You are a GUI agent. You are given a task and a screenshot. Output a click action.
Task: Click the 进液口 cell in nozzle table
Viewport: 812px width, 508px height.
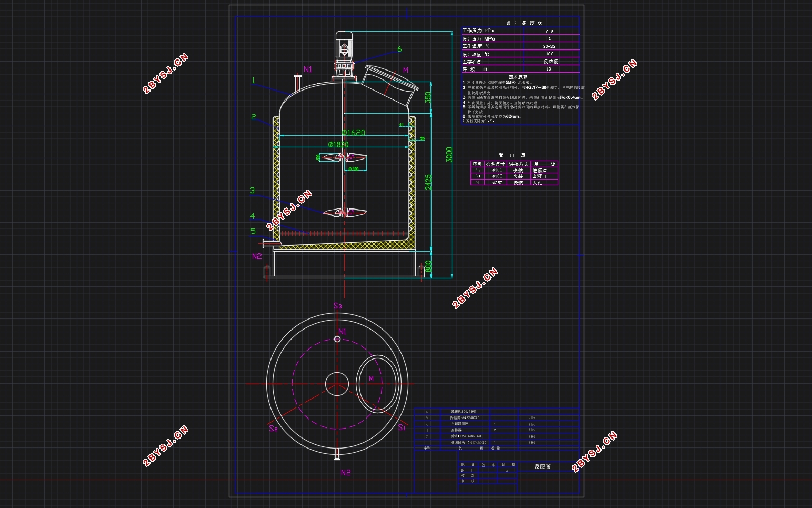coord(539,171)
